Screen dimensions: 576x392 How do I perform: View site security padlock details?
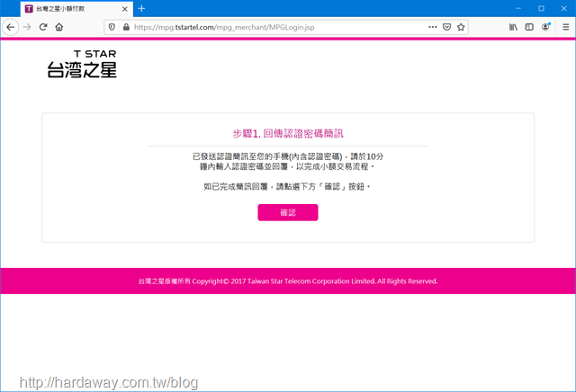[126, 27]
